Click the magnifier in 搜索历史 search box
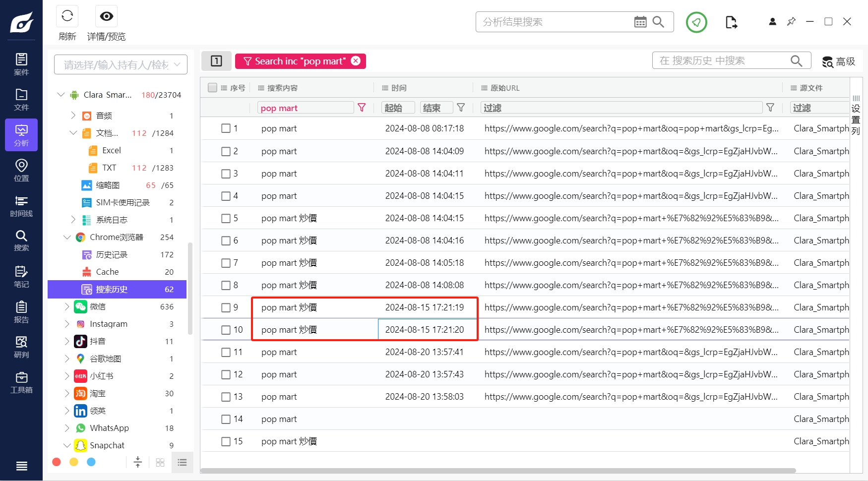The image size is (868, 481). coord(796,60)
